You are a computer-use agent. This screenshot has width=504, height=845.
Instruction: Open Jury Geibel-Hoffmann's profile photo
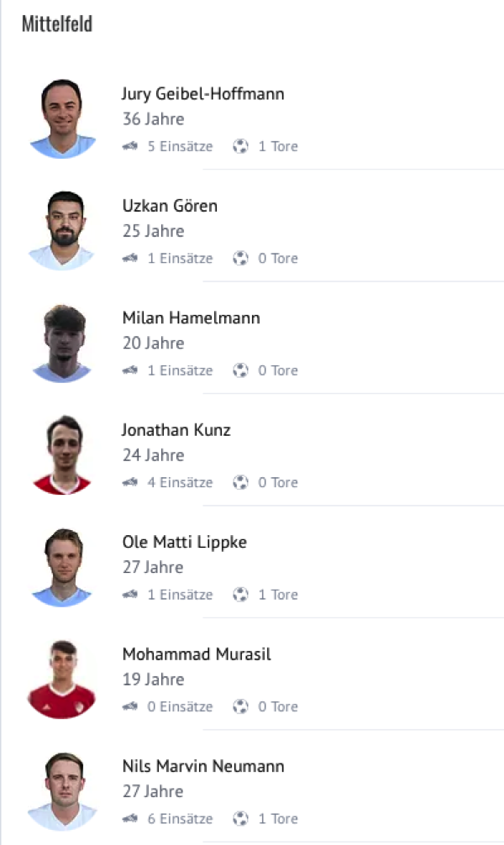coord(62,118)
